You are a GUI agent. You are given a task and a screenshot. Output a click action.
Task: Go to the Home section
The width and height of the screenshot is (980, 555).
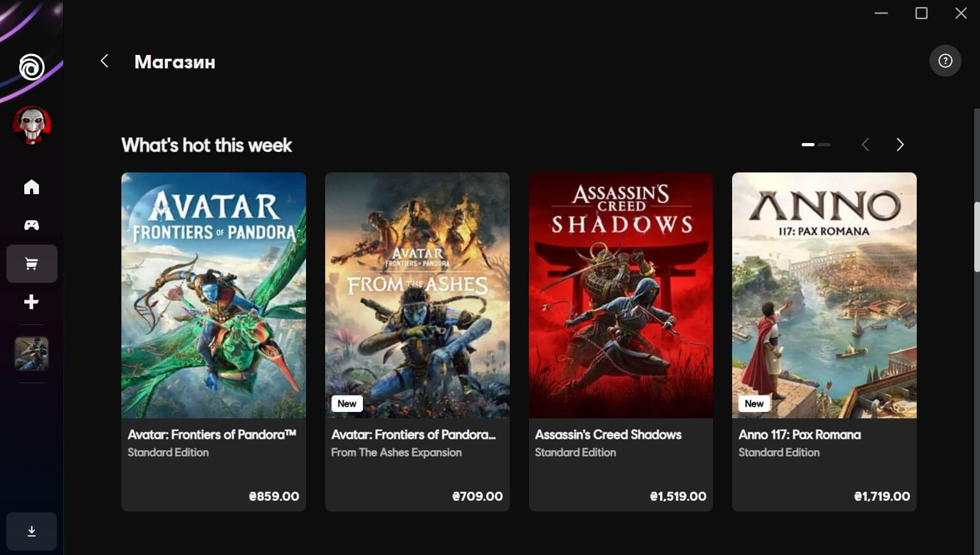click(31, 187)
